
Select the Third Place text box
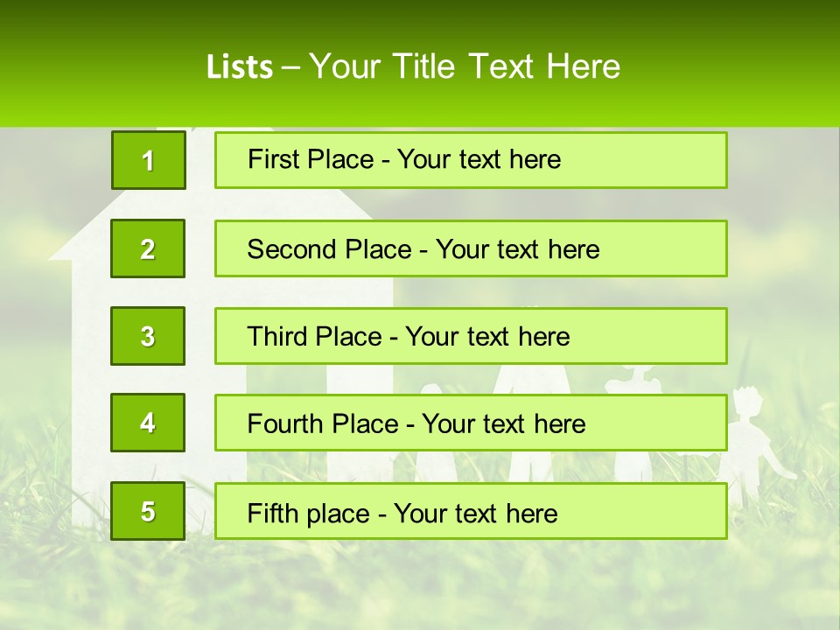tap(470, 336)
